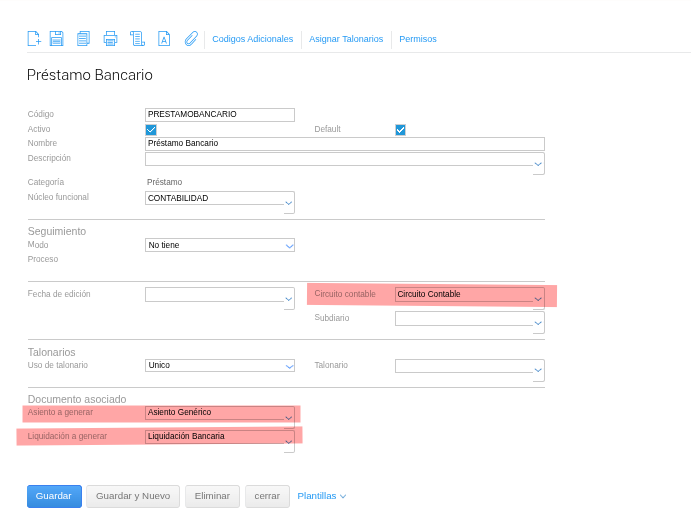
Task: Open Asignar Talonarios menu item
Action: pos(346,39)
